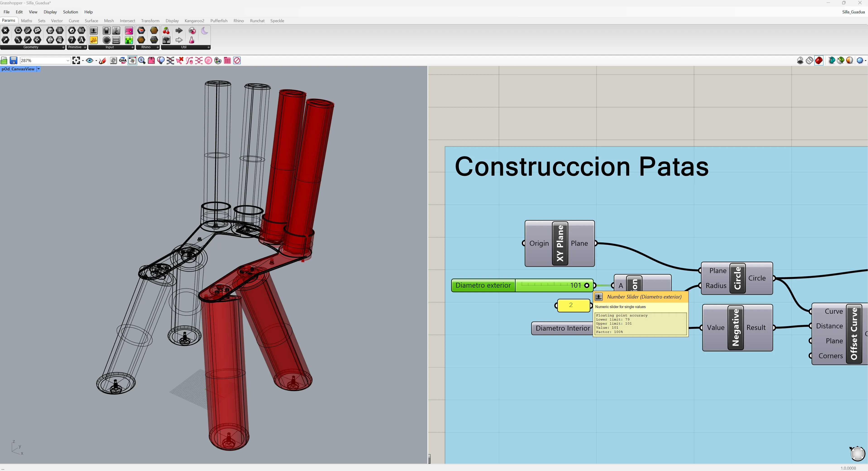868x471 pixels.
Task: Toggle shaded red preview mode
Action: click(819, 61)
